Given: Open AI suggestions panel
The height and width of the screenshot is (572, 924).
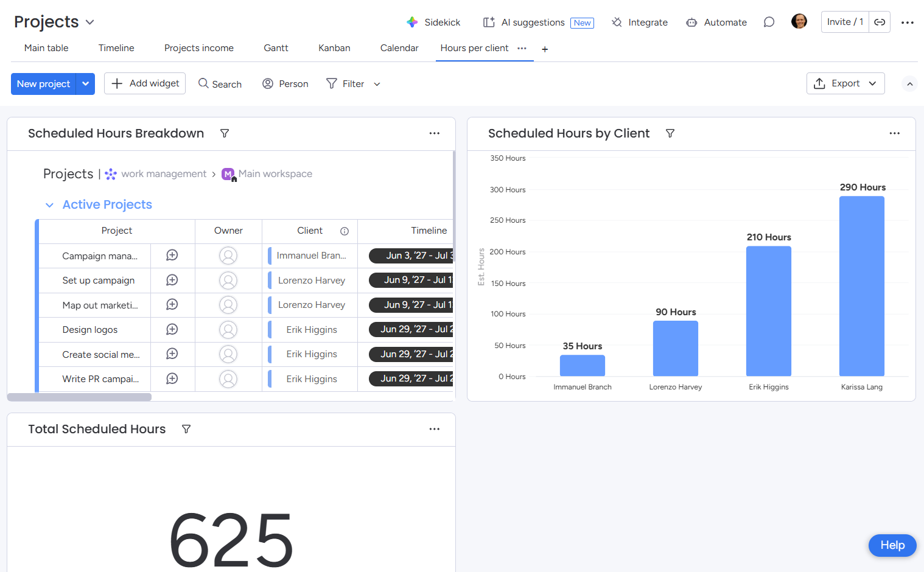Looking at the screenshot, I should click(538, 23).
